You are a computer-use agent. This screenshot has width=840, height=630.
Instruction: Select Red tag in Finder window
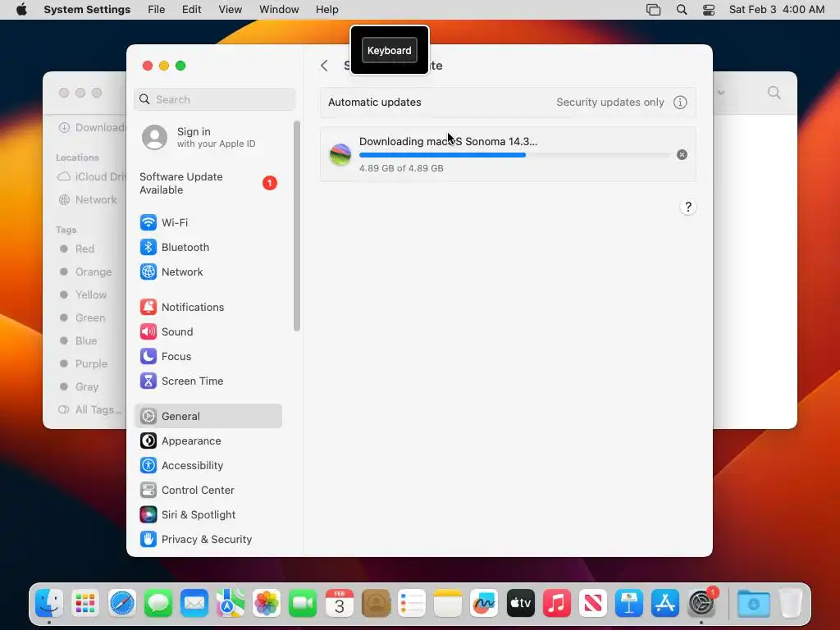click(77, 249)
